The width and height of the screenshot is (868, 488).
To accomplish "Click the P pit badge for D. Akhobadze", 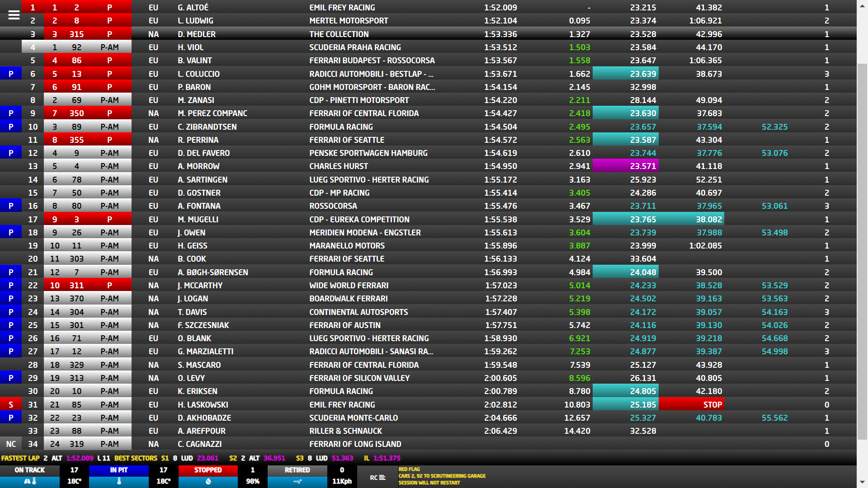I will 11,418.
